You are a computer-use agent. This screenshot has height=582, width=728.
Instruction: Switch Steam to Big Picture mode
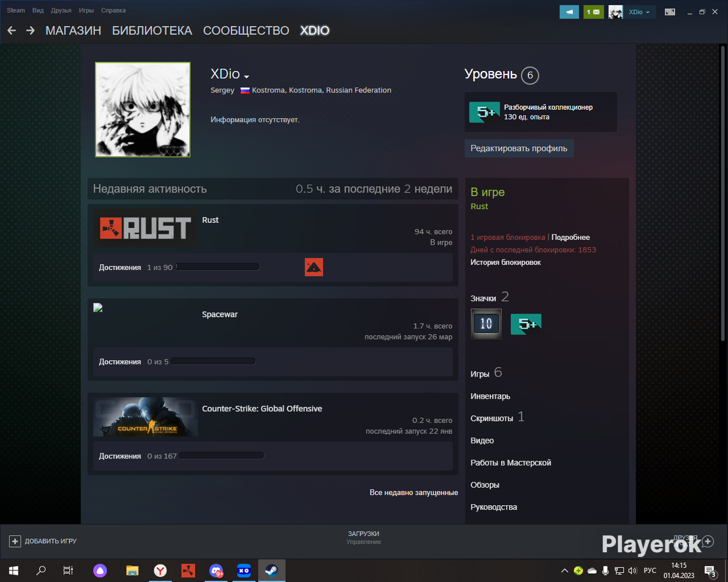pos(670,12)
